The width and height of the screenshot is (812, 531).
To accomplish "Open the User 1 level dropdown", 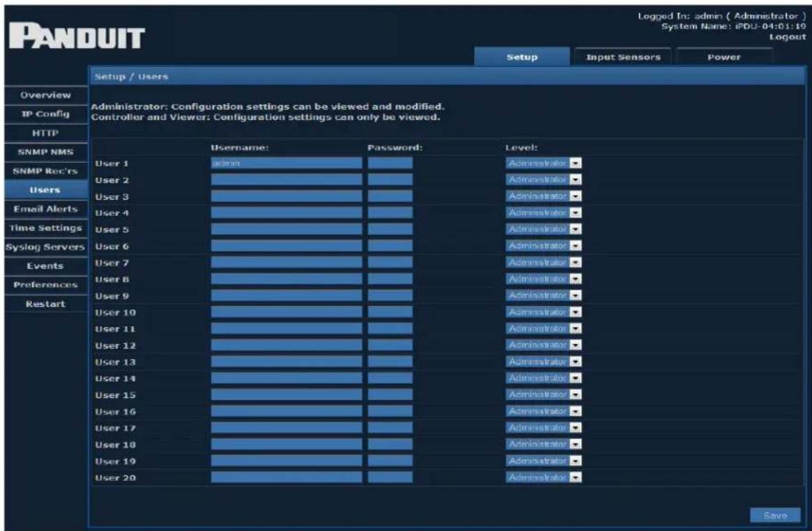I will 544,163.
